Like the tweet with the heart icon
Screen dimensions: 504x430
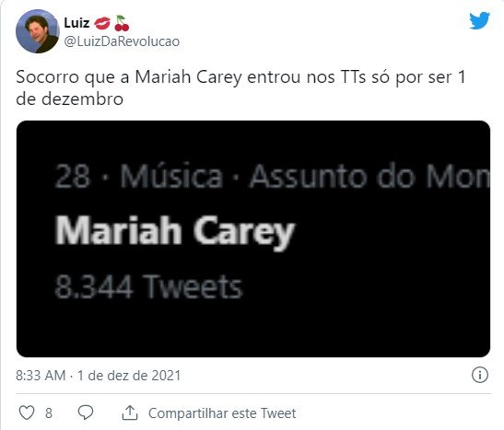tap(27, 413)
